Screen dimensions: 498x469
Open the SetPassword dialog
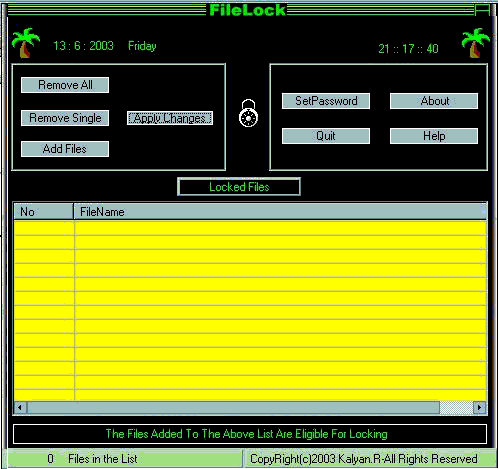tap(326, 101)
